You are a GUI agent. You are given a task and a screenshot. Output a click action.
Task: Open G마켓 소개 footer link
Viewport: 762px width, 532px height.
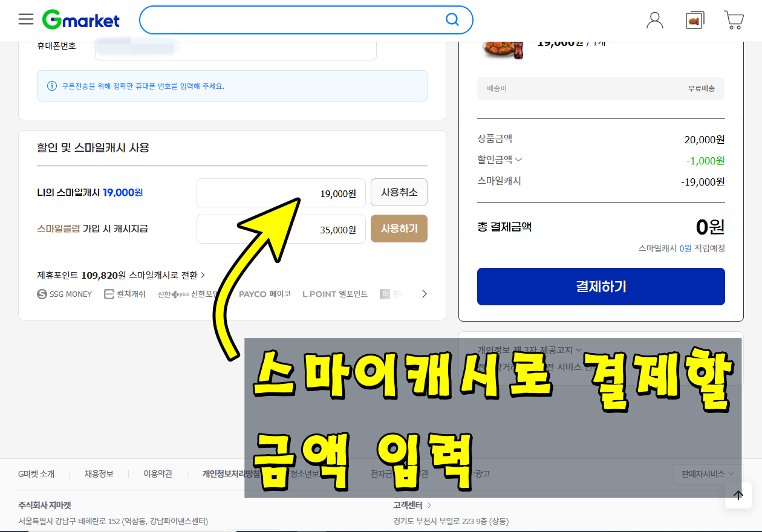36,474
